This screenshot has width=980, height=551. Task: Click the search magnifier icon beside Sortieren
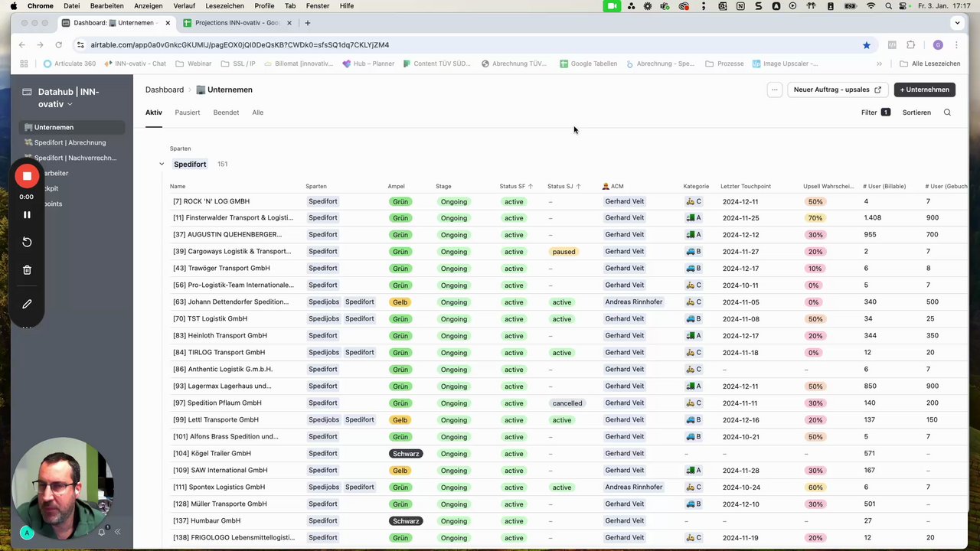(947, 112)
